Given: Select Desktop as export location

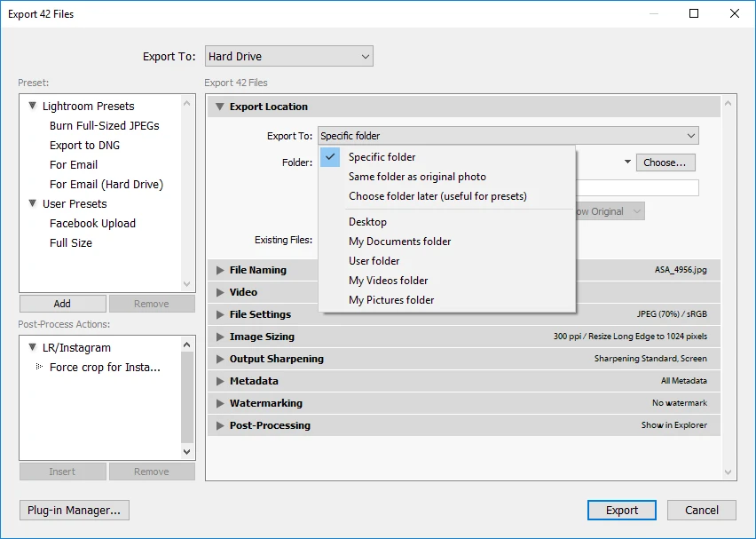Looking at the screenshot, I should pos(447,222).
